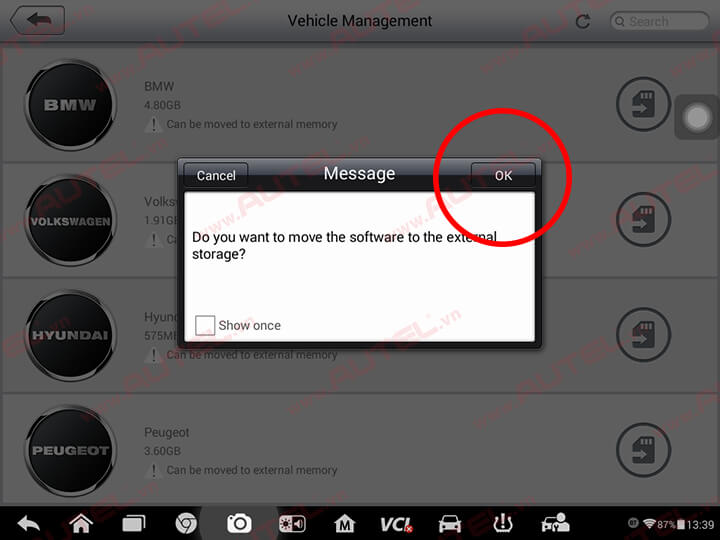Tap the Bluetooth status icon
The width and height of the screenshot is (720, 540).
coord(633,523)
